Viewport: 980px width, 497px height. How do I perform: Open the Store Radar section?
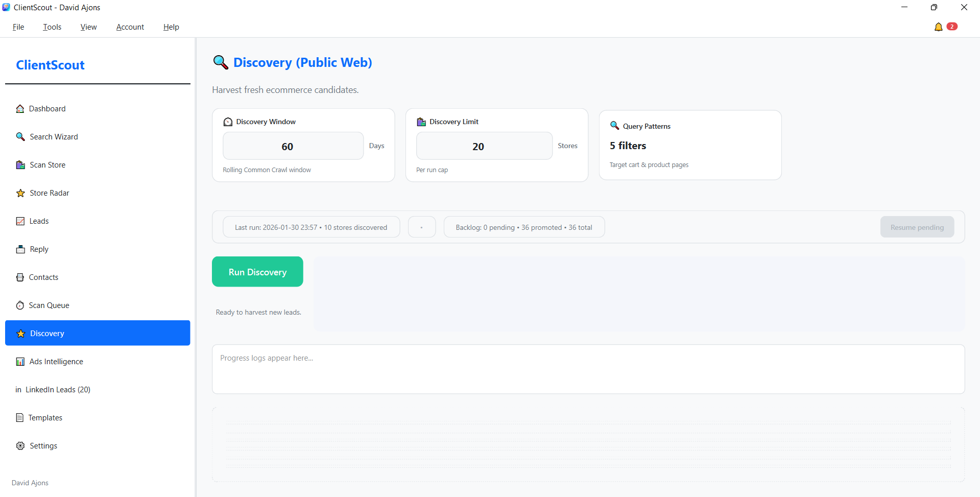(x=98, y=193)
